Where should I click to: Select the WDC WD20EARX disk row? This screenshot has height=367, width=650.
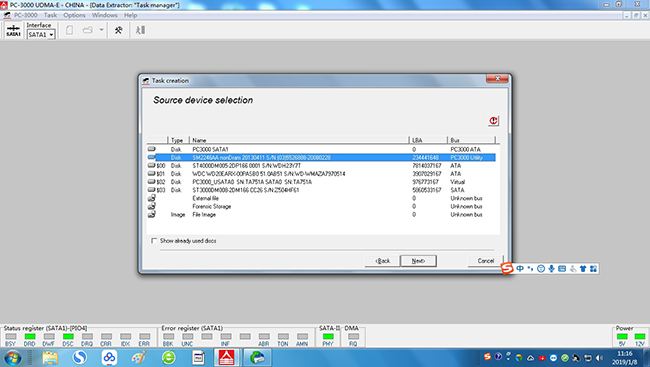point(321,174)
